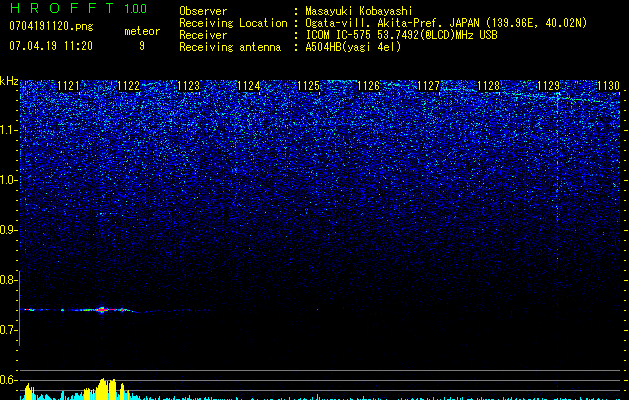Click the 1122 time marker

tap(129, 86)
